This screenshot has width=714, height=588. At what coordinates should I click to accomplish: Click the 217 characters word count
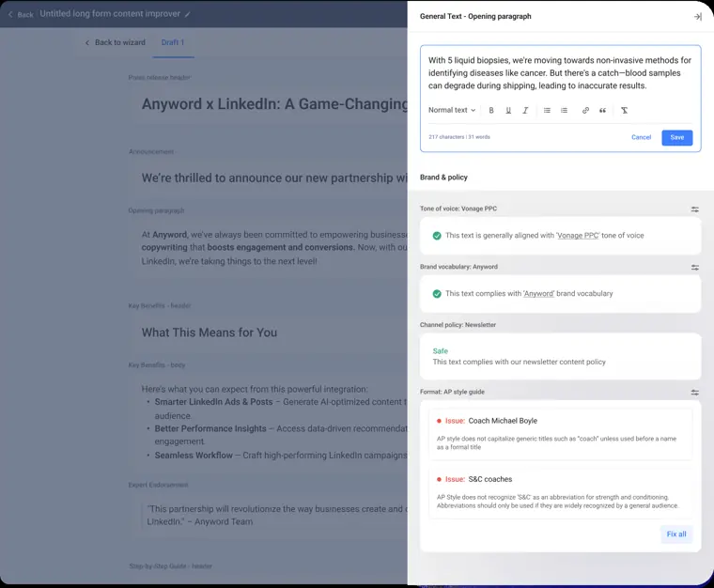coord(459,137)
